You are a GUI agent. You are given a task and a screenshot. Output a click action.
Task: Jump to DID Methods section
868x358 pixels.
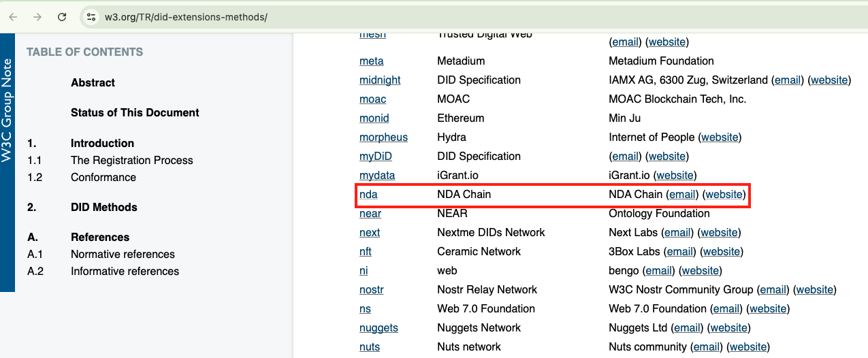[103, 207]
